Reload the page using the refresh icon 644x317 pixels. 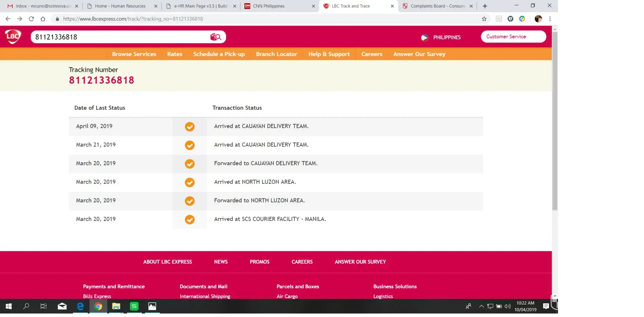[x=31, y=19]
